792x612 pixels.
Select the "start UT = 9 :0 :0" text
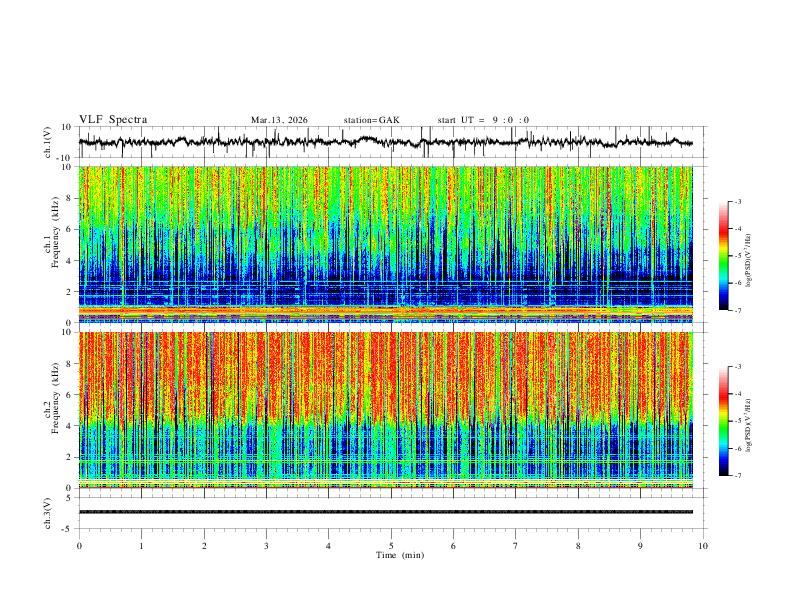483,120
